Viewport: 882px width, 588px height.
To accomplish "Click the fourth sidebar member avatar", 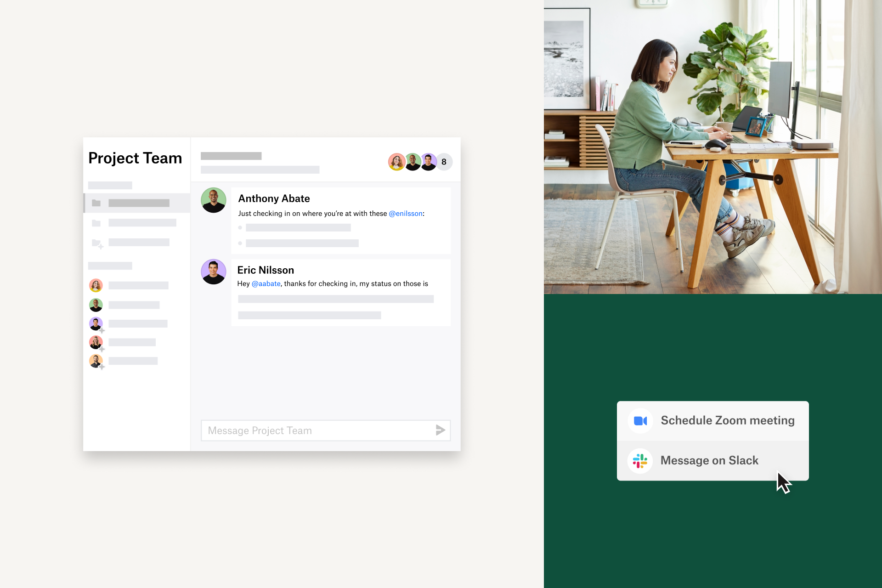I will pyautogui.click(x=96, y=343).
